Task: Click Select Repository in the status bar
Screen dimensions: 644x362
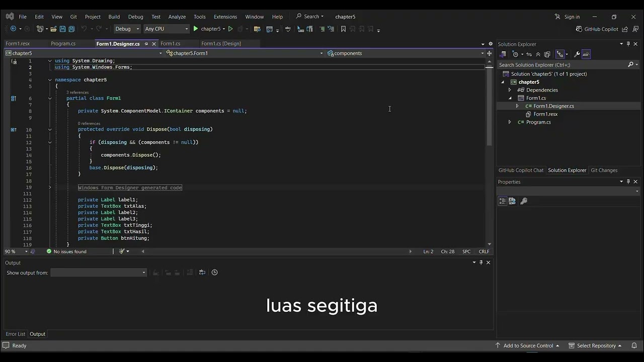Action: coord(595,345)
